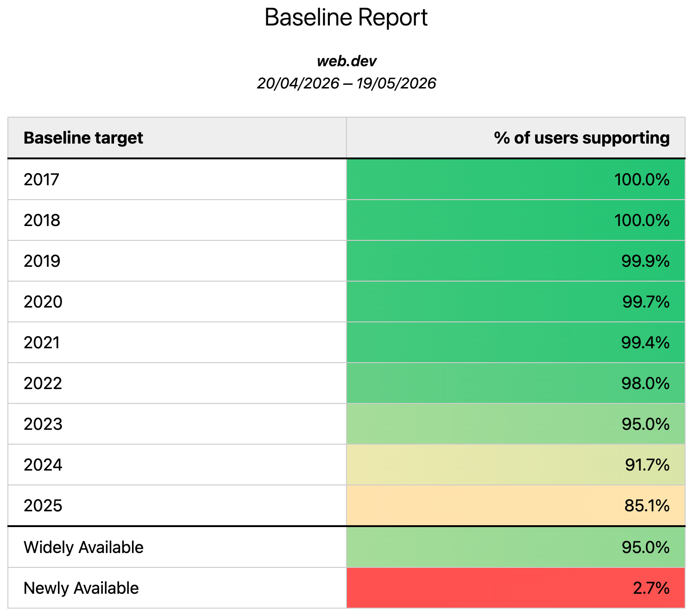693x616 pixels.
Task: Click the 99.4% value cell
Action: [516, 343]
